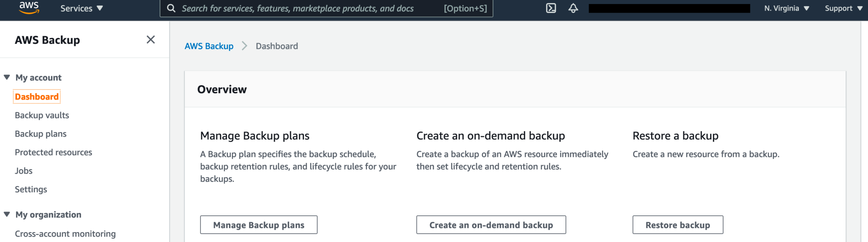
Task: Collapse the My organization section
Action: [7, 215]
